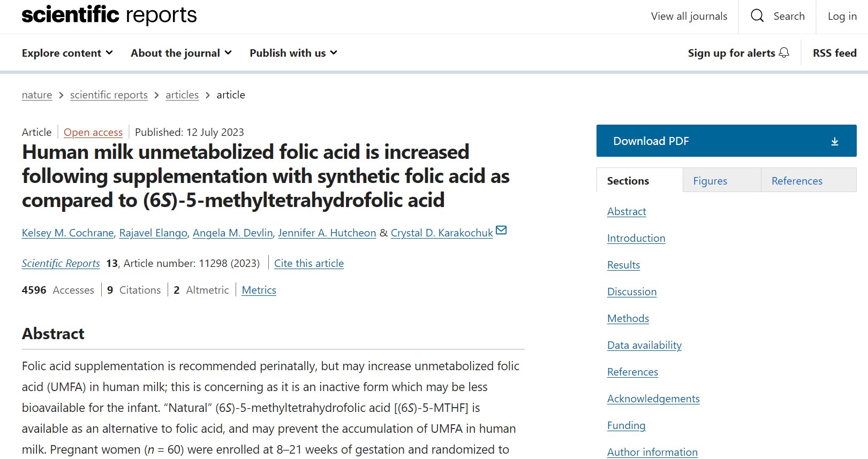
Task: Go to the nature breadcrumb link
Action: click(37, 95)
